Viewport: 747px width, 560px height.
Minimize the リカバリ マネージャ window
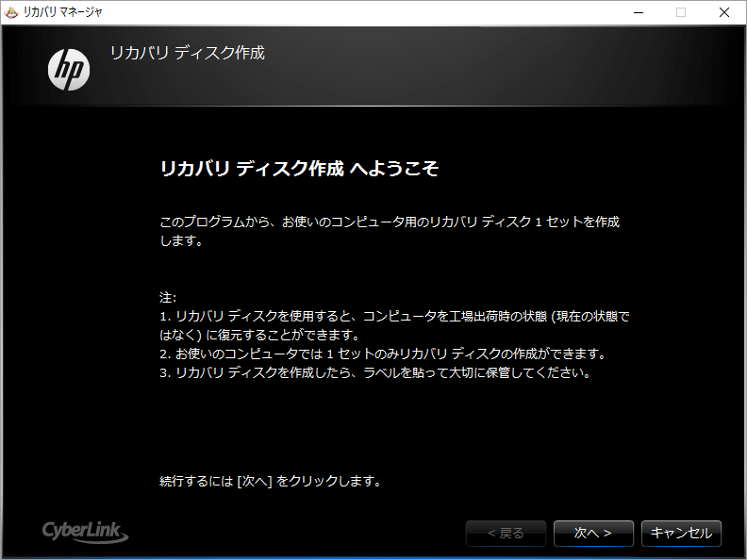[637, 12]
